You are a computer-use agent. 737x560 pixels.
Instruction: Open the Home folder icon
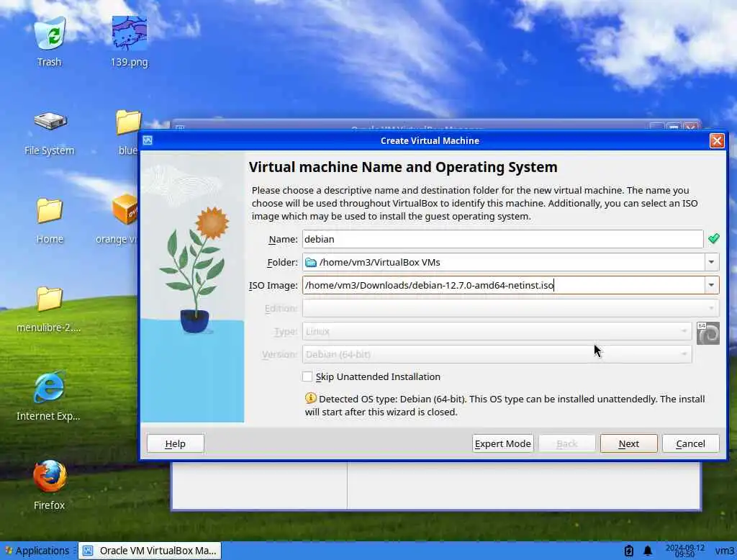coord(50,211)
